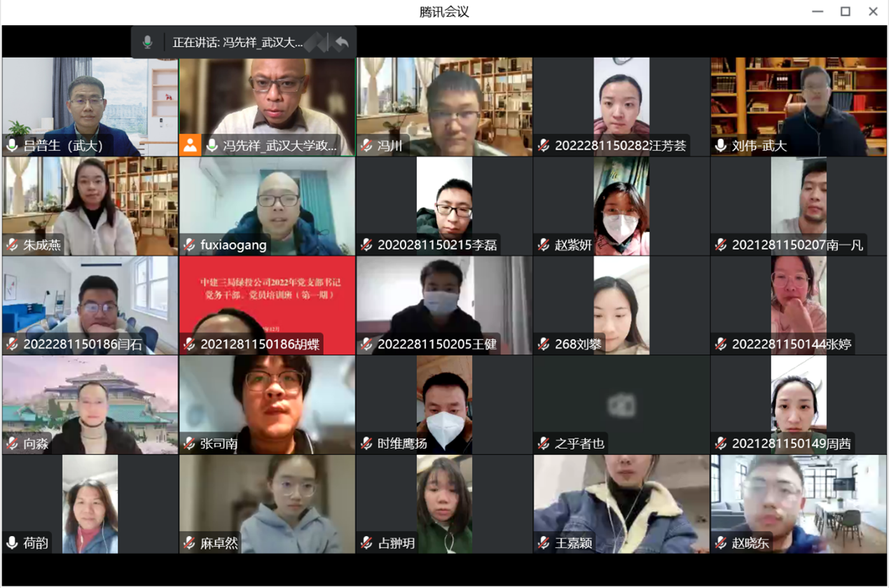This screenshot has height=588, width=889.
Task: Click the muted mic icon beside fuxiaogang
Action: (189, 245)
